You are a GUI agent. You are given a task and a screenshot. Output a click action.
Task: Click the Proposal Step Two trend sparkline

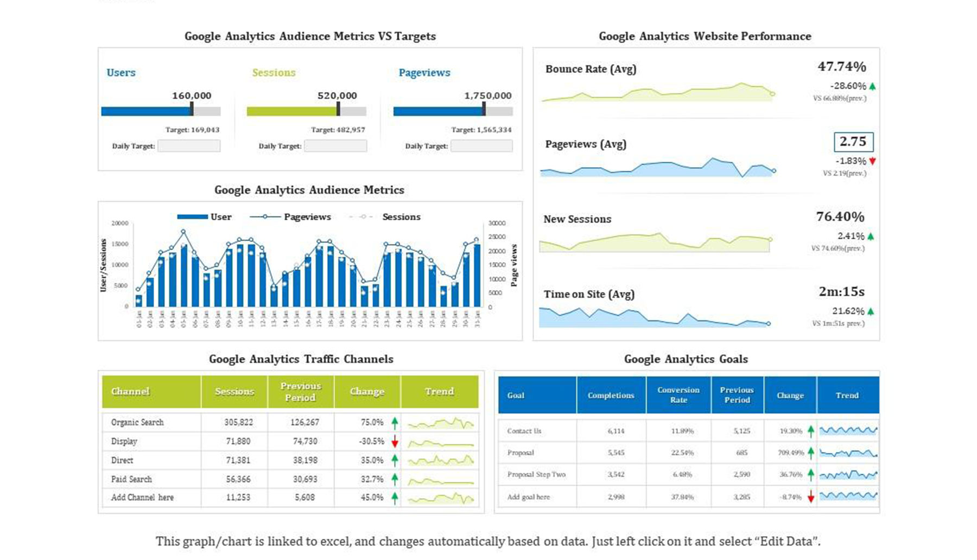(848, 475)
